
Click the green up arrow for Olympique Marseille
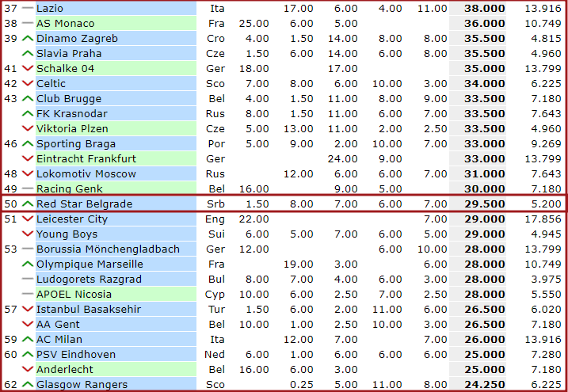(28, 264)
